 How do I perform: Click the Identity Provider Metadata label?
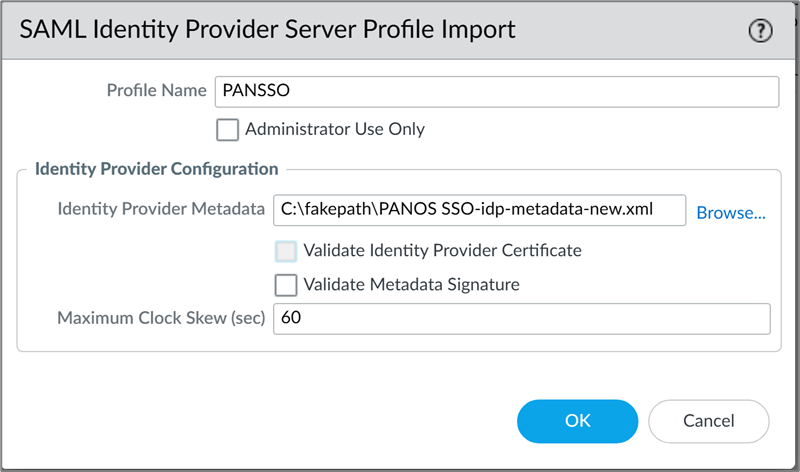[x=161, y=212]
